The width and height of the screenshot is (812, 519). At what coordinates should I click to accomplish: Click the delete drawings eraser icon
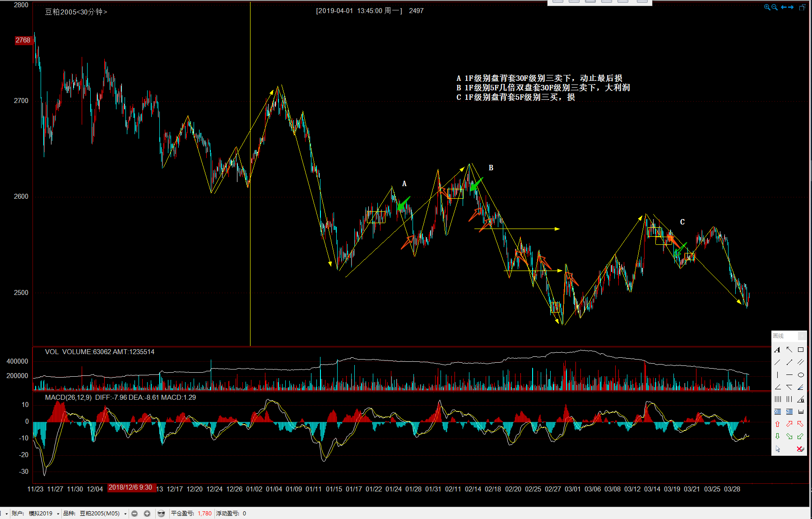(x=800, y=449)
